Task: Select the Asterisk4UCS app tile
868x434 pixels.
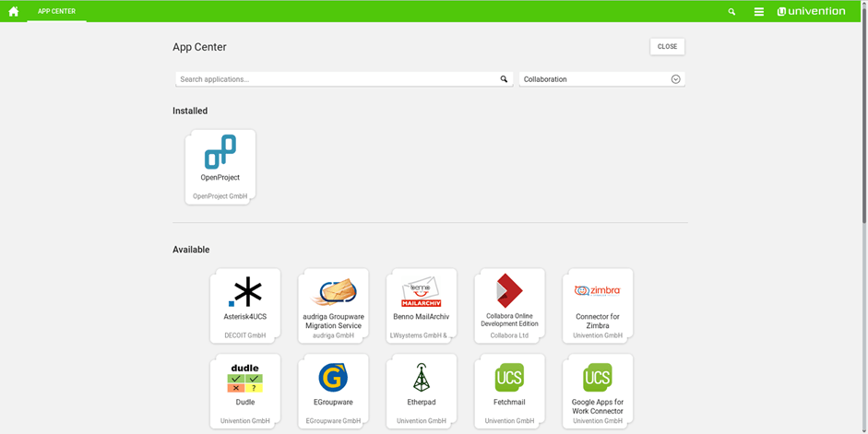Action: click(x=245, y=305)
